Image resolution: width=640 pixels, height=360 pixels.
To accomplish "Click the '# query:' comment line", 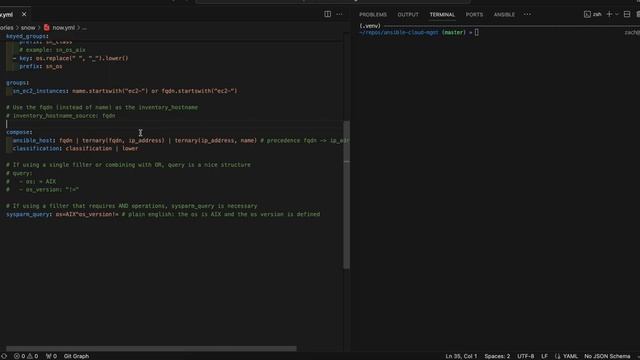I will point(19,173).
